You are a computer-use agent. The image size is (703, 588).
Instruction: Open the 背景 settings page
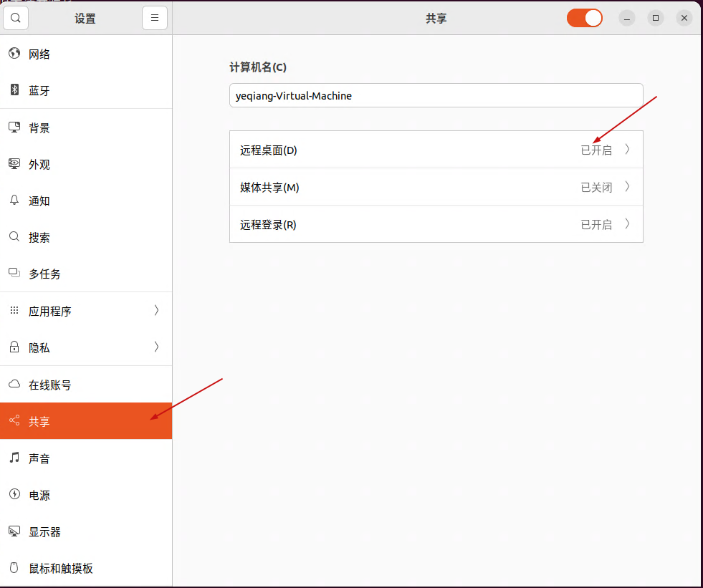[86, 127]
